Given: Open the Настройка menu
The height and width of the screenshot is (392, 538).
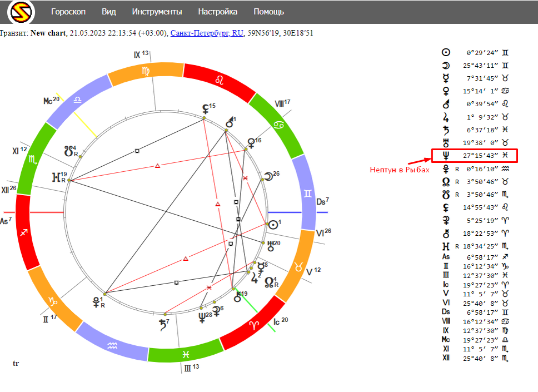Looking at the screenshot, I should pos(217,12).
